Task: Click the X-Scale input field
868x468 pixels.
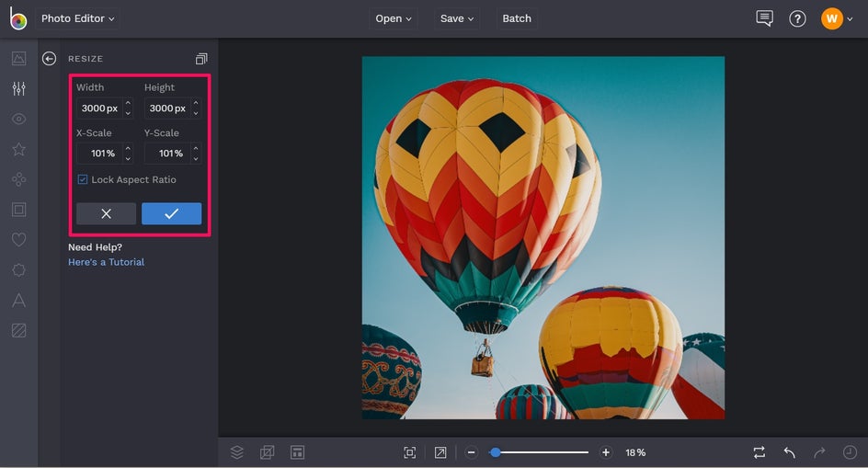Action: (x=99, y=154)
